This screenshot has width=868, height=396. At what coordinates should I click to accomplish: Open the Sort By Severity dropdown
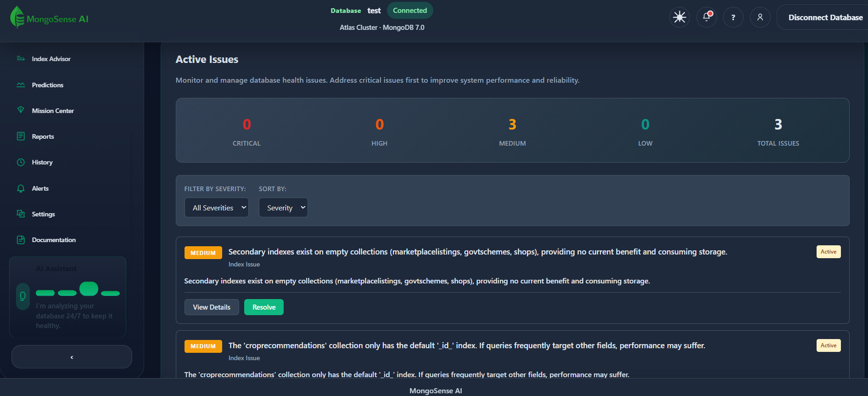pos(283,208)
